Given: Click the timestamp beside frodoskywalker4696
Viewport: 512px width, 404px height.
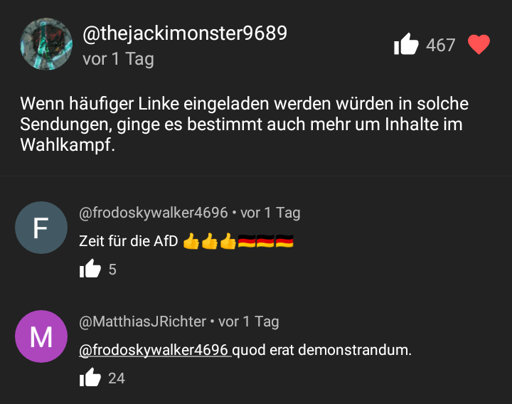Looking at the screenshot, I should click(270, 213).
